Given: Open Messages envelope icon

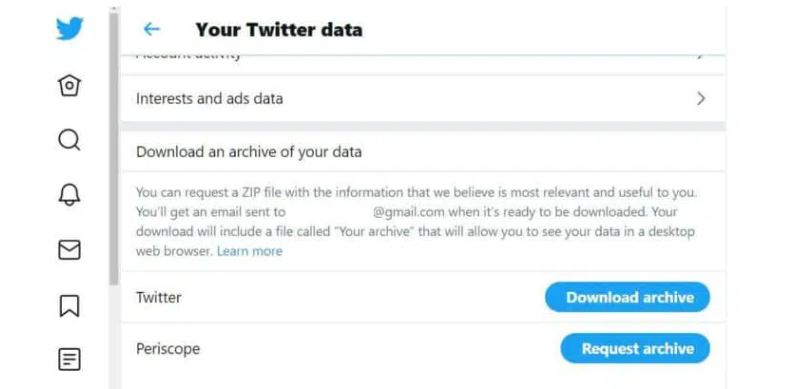Looking at the screenshot, I should [70, 250].
